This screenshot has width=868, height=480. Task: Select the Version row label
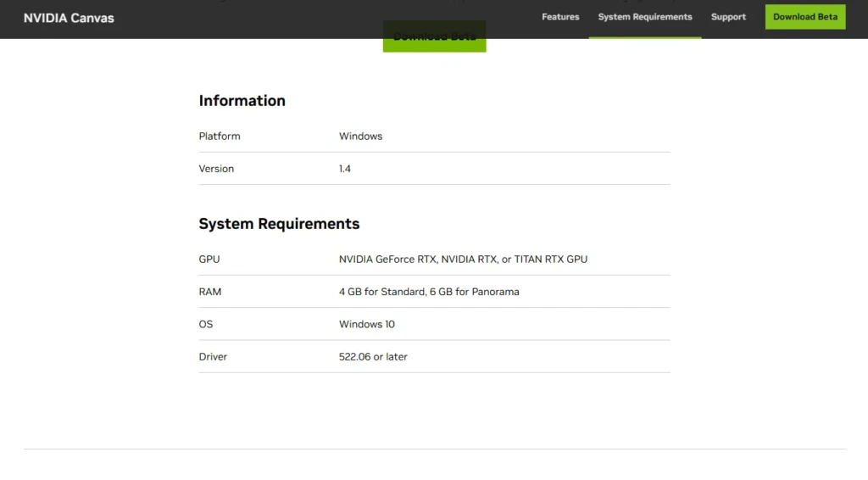[216, 169]
